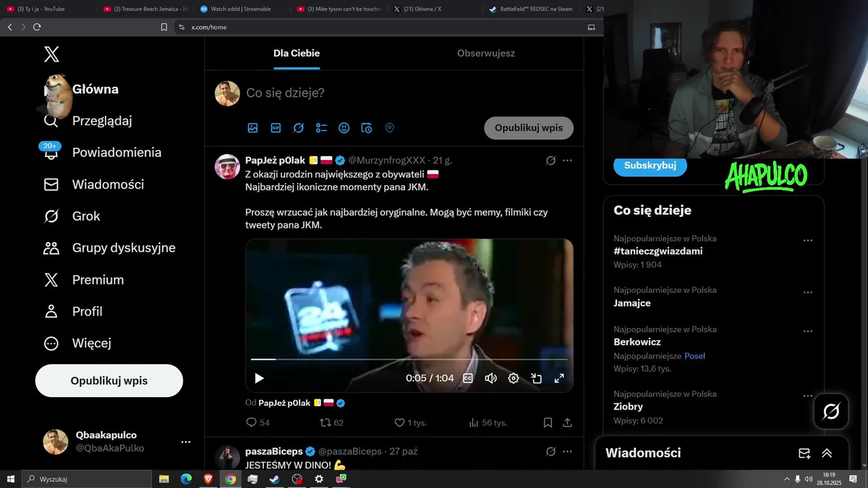Open more options on paszaBiceps post
Screen dimensions: 868x488
568,451
